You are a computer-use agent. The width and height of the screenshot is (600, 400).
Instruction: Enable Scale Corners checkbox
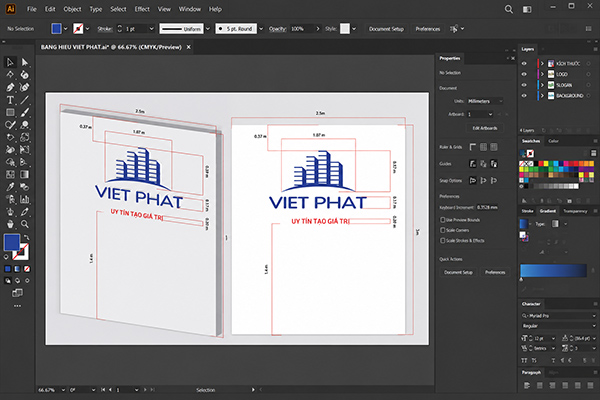442,230
